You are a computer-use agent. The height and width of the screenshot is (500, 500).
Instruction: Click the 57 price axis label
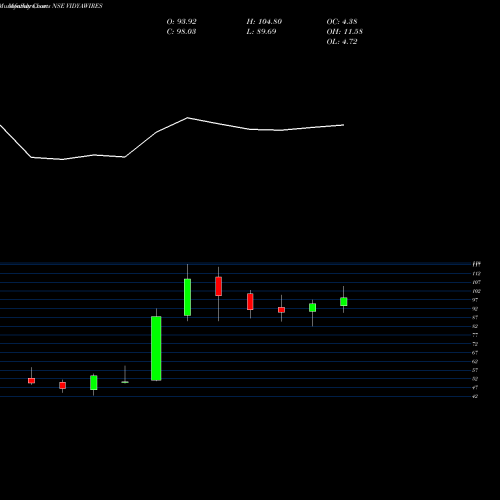coord(475,370)
